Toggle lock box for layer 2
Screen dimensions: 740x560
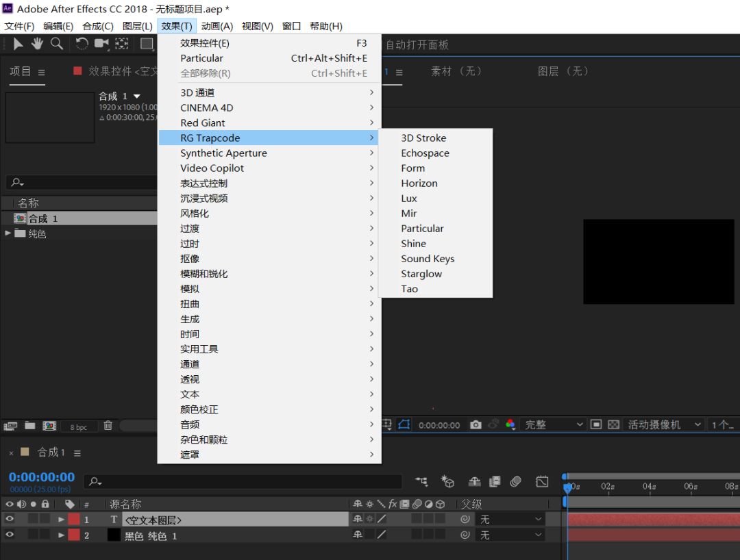point(45,535)
